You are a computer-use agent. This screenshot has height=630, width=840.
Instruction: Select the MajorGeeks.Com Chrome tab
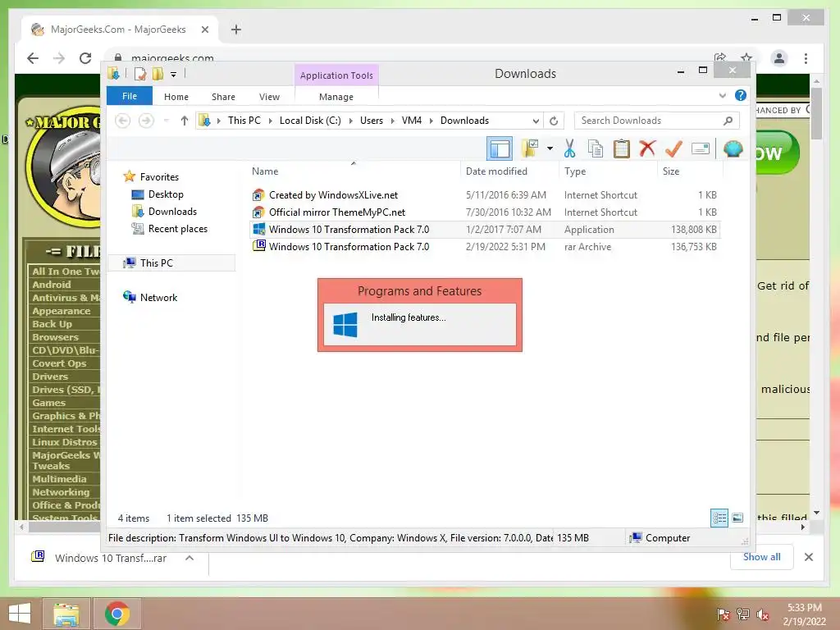pos(118,30)
